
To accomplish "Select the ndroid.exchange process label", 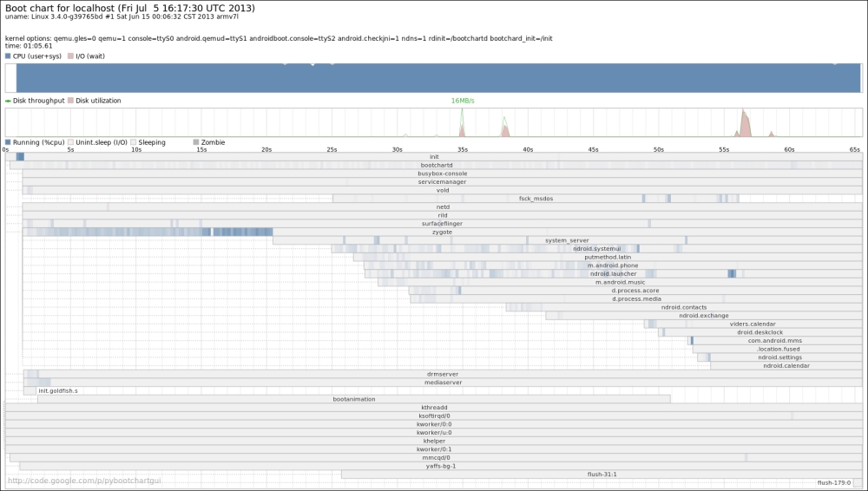I will point(704,316).
